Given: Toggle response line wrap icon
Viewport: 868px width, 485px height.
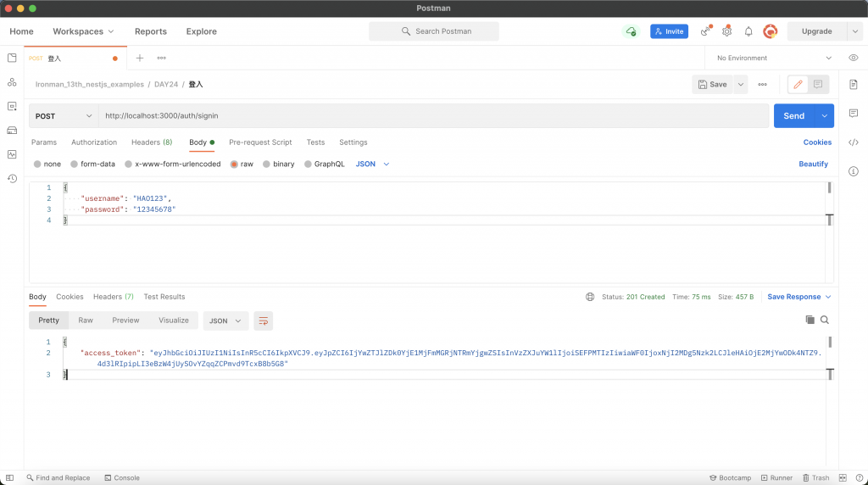Looking at the screenshot, I should tap(263, 321).
